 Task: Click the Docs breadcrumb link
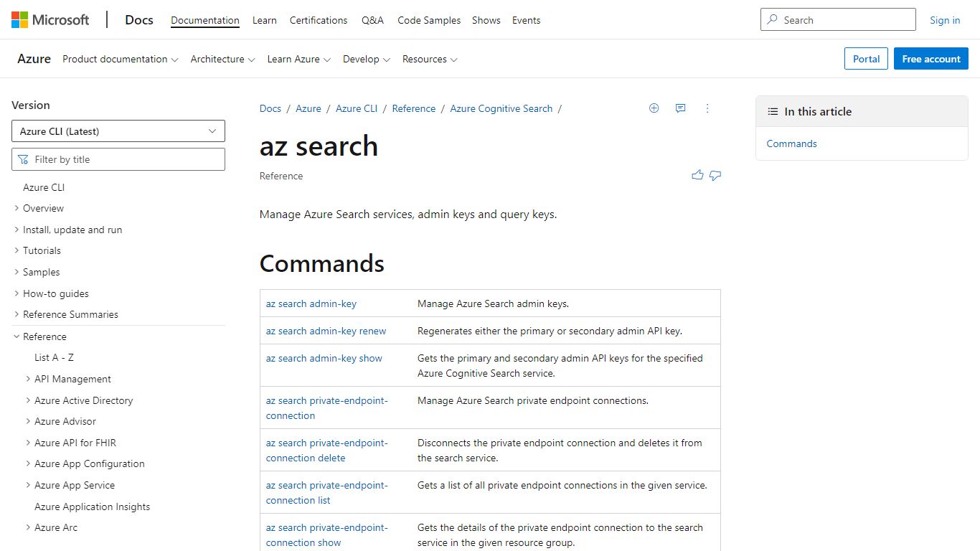(270, 108)
